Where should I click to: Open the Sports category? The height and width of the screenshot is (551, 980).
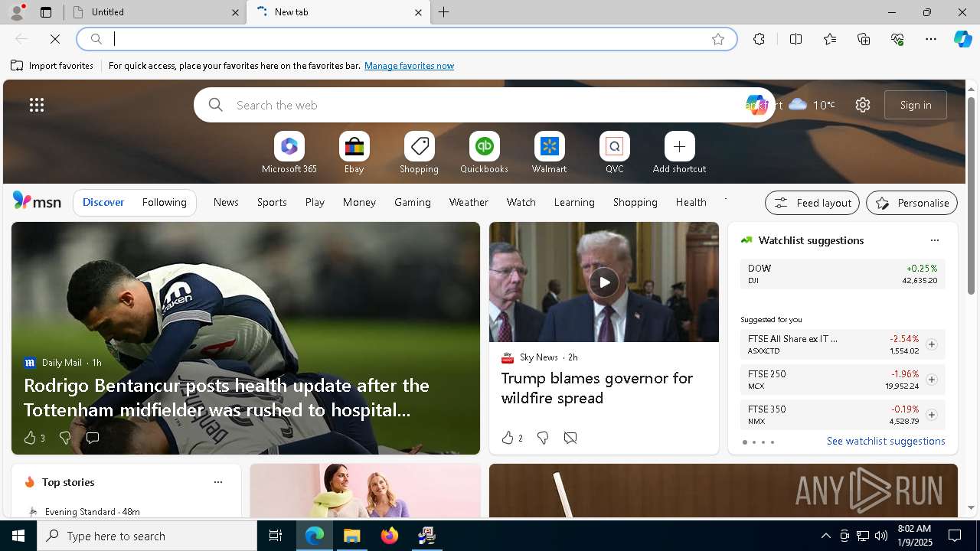coord(272,202)
